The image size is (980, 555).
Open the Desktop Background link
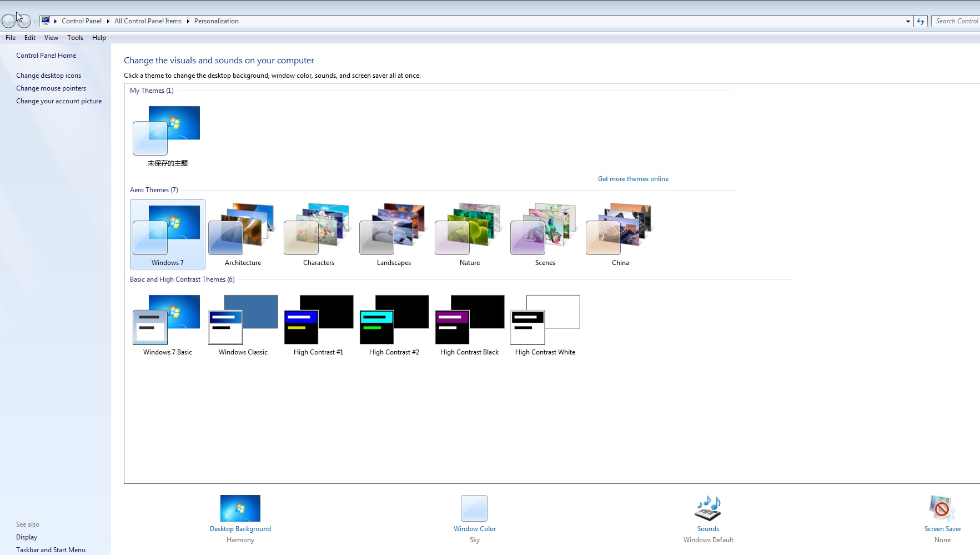(x=240, y=529)
